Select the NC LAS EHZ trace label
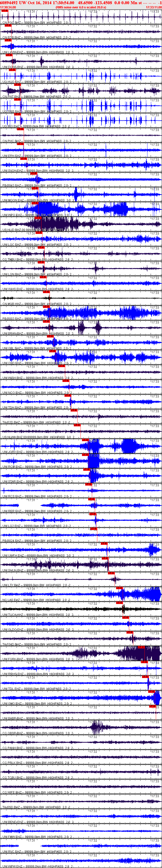This screenshot has height=868, width=162. pyautogui.click(x=37, y=601)
